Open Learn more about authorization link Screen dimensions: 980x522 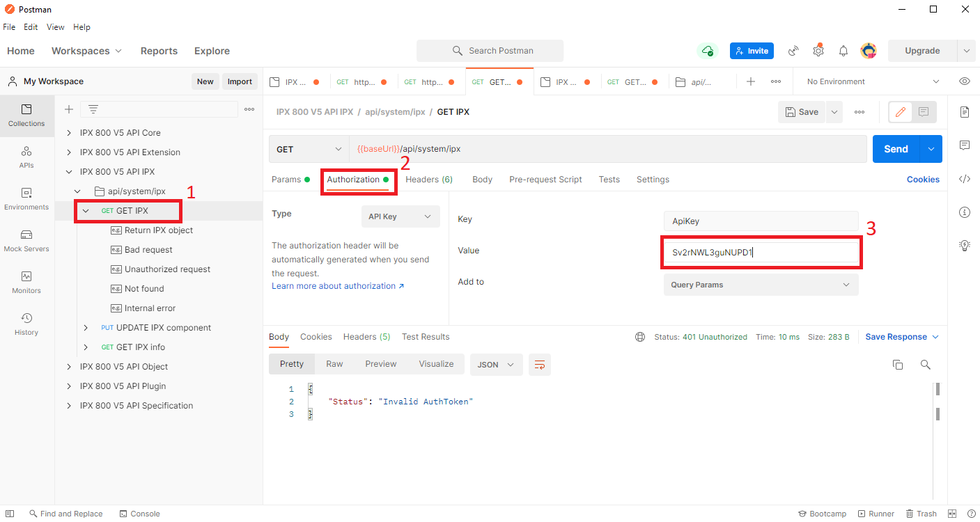point(338,286)
